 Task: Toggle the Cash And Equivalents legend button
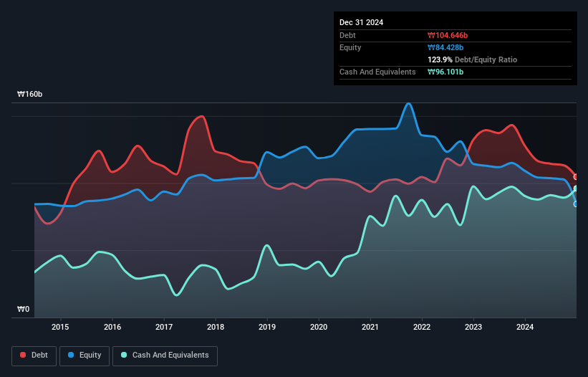(165, 355)
